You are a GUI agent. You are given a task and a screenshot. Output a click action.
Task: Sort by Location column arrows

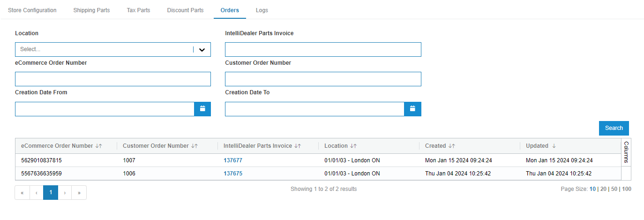[x=353, y=146]
